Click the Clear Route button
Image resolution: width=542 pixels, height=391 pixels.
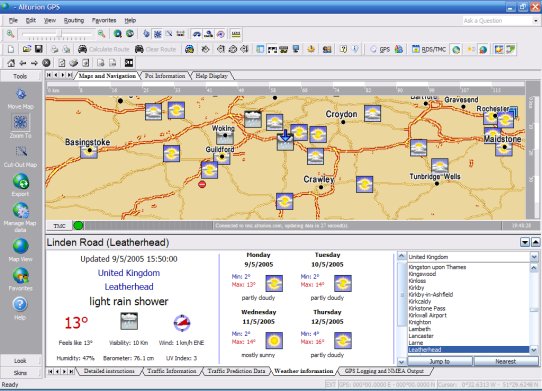(x=156, y=49)
